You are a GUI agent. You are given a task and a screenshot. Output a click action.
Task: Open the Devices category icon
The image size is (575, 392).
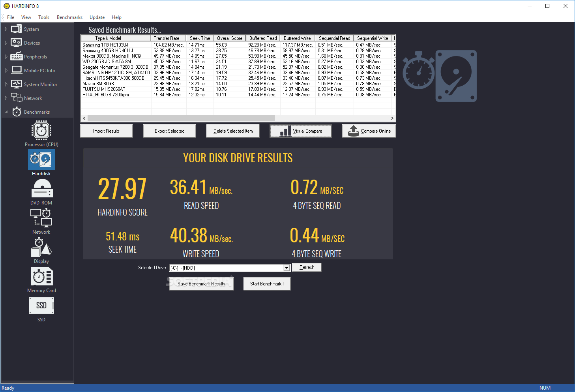[16, 43]
